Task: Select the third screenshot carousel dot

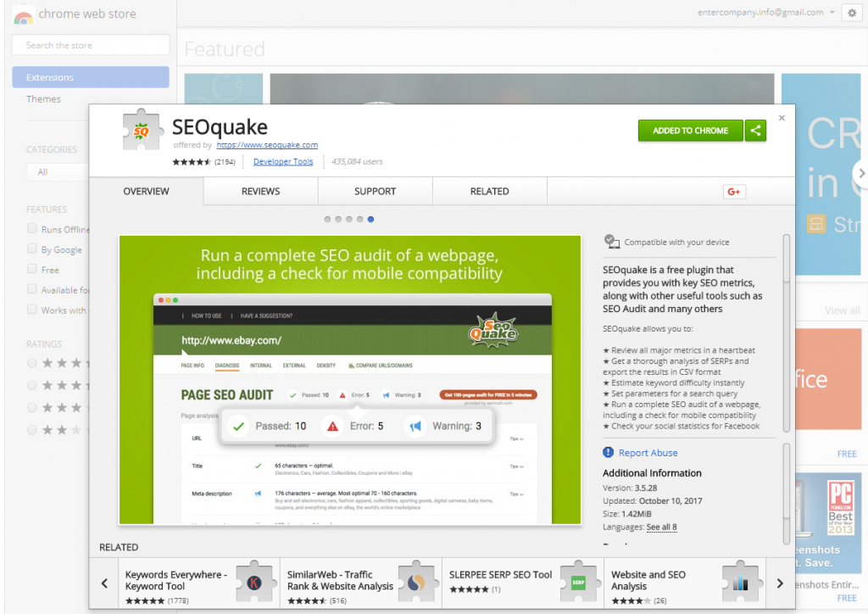Action: (x=348, y=220)
